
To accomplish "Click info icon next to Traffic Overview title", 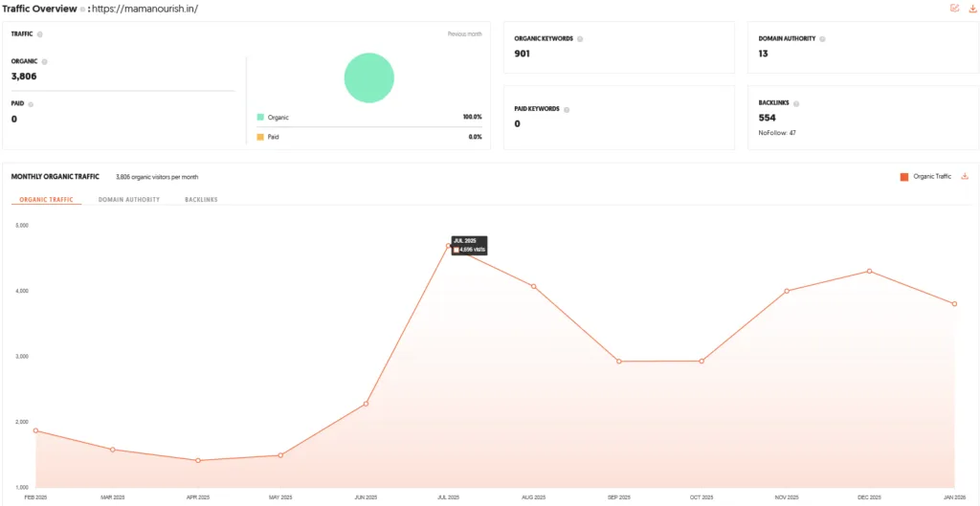I will [82, 10].
